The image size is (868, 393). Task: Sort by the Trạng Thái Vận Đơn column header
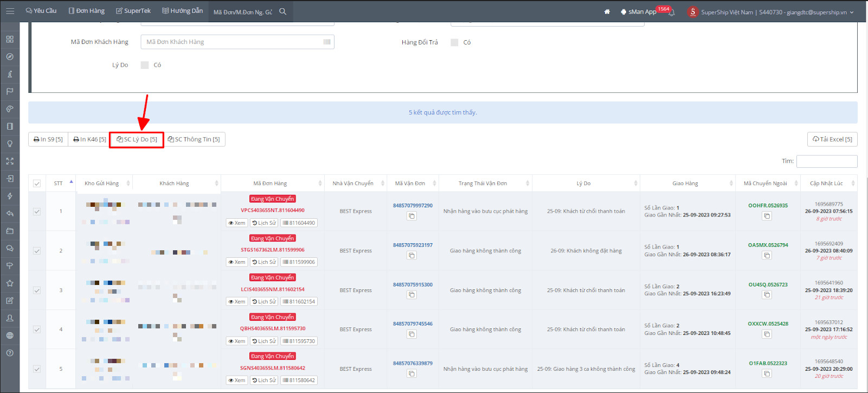[x=486, y=183]
